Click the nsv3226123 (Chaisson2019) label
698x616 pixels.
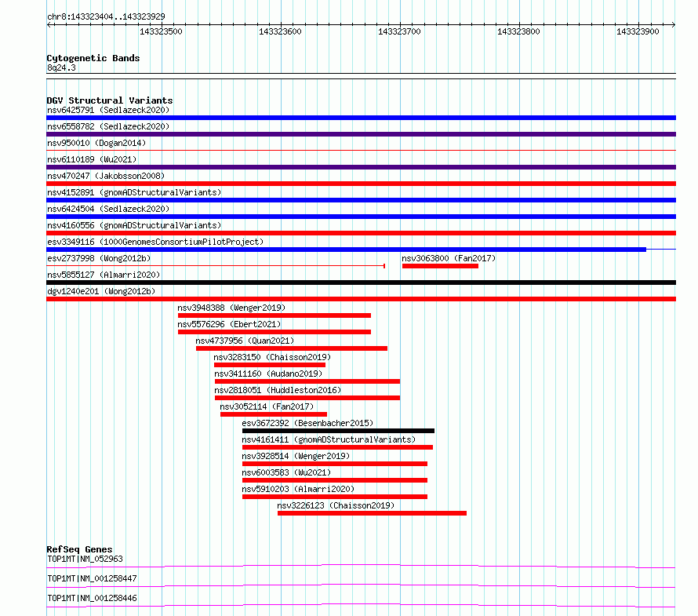(x=336, y=505)
